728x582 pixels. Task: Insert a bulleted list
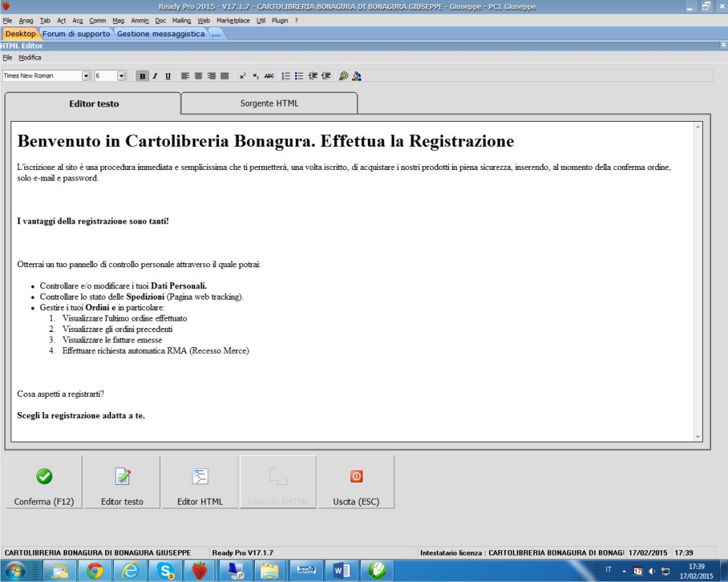(299, 76)
